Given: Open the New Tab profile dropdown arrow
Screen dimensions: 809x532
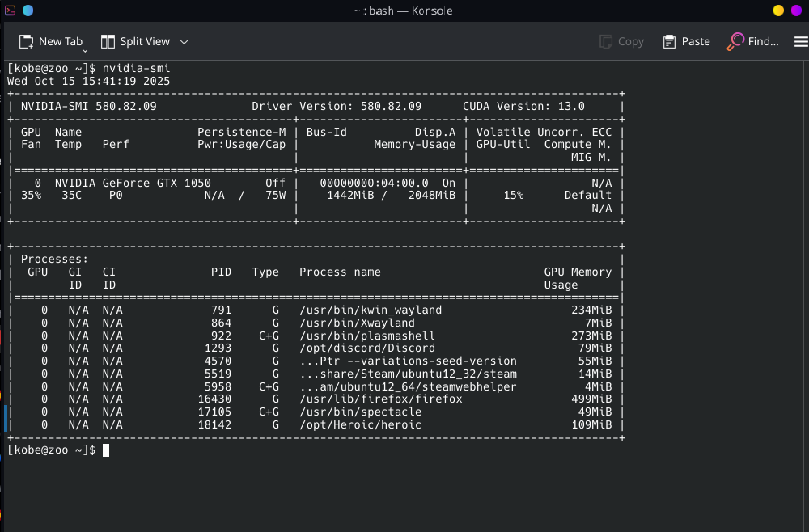Looking at the screenshot, I should point(85,50).
